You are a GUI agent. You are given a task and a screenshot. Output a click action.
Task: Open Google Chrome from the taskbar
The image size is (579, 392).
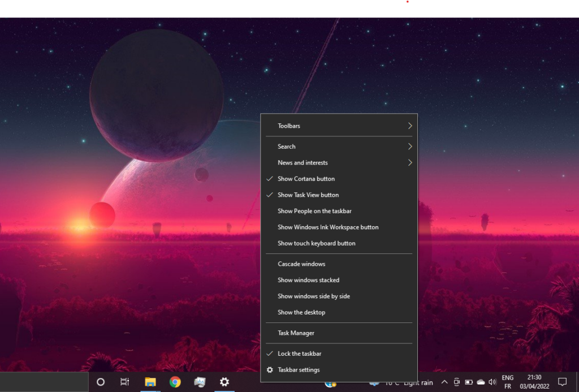point(175,382)
